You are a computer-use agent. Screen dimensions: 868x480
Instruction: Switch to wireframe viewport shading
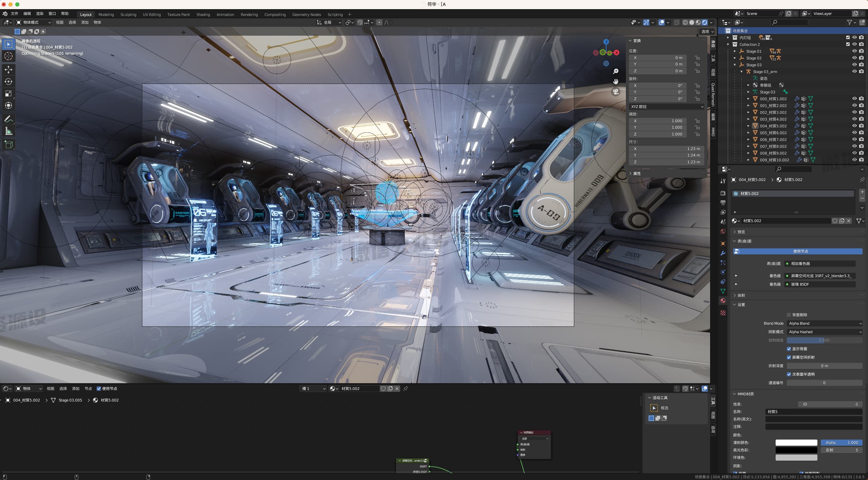pyautogui.click(x=685, y=22)
